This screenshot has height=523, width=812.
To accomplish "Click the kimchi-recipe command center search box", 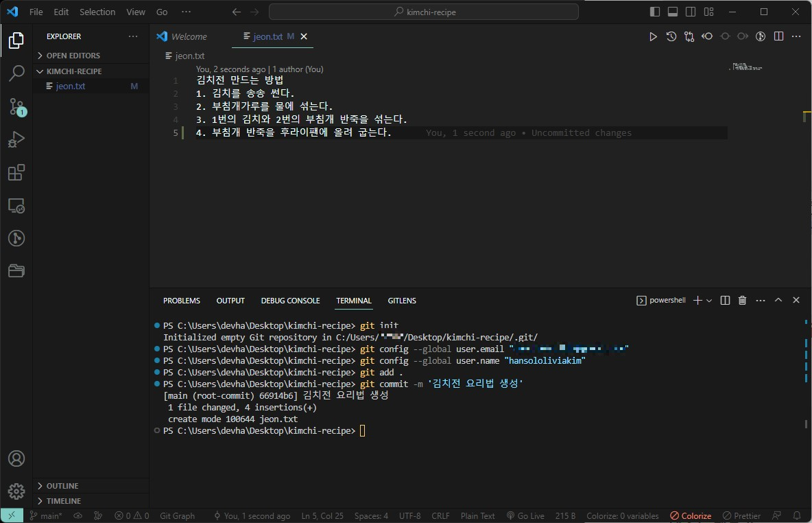I will [424, 12].
